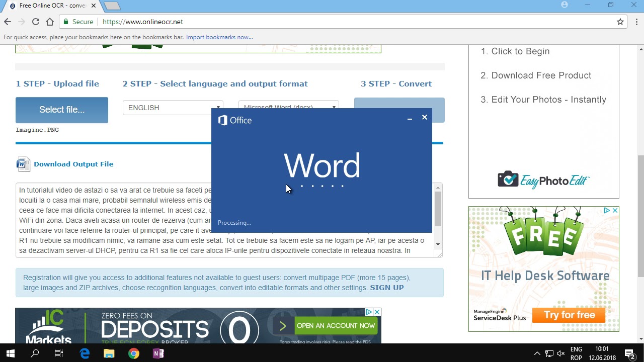Click AdChoices icon on IT Help Desk ad
This screenshot has width=644, height=362.
607,210
